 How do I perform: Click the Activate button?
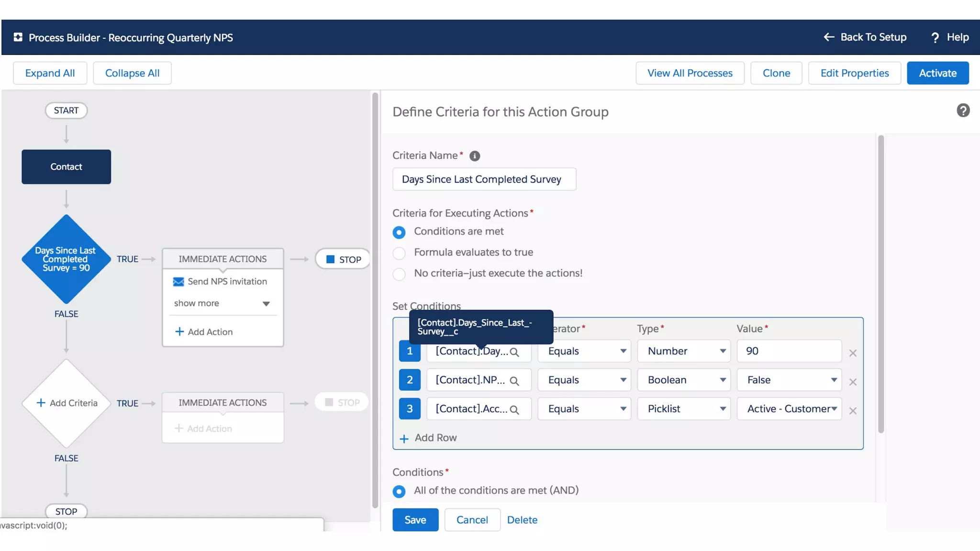(938, 73)
